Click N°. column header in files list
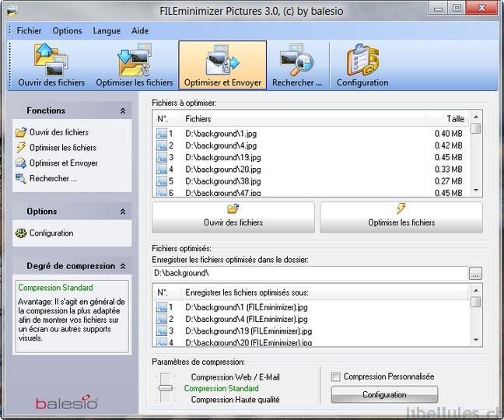Screen dimensions: 504x420 coord(166,119)
